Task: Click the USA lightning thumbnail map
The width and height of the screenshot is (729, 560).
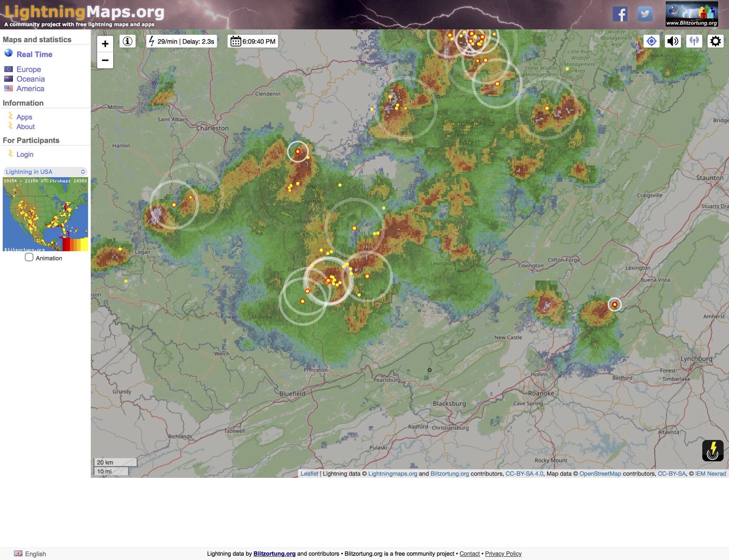Action: point(45,215)
